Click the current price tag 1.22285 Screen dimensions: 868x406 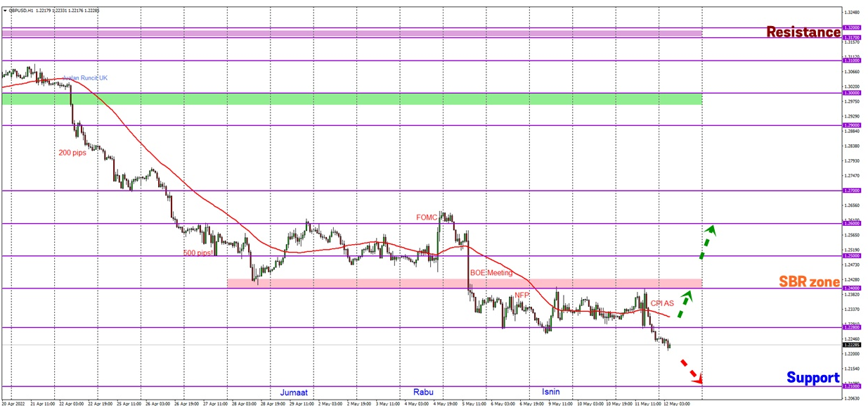[x=852, y=345]
